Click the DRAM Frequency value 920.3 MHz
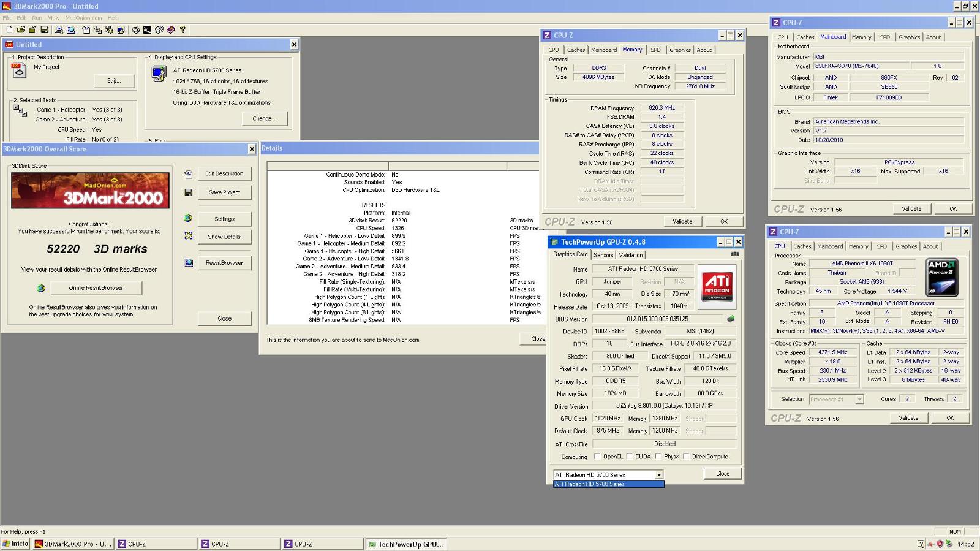This screenshot has height=551, width=980. [662, 108]
